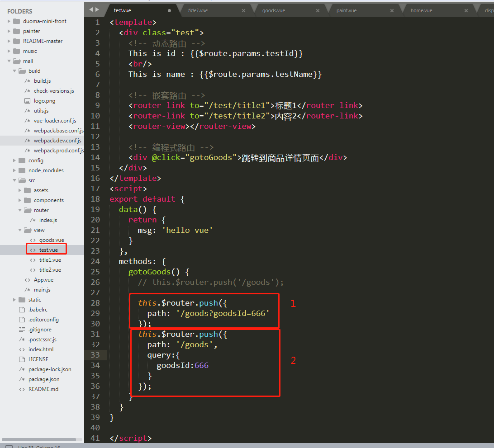Image resolution: width=494 pixels, height=448 pixels.
Task: Click 'hello vue' string on line 21
Action: coord(187,230)
